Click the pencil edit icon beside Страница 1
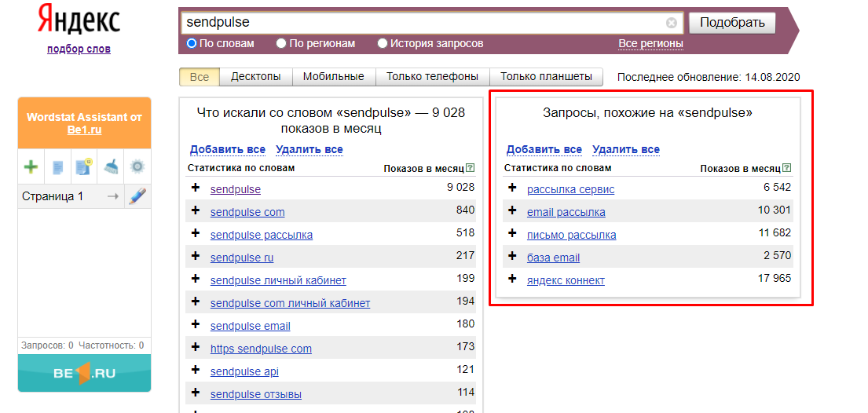The width and height of the screenshot is (868, 413). pos(137,196)
